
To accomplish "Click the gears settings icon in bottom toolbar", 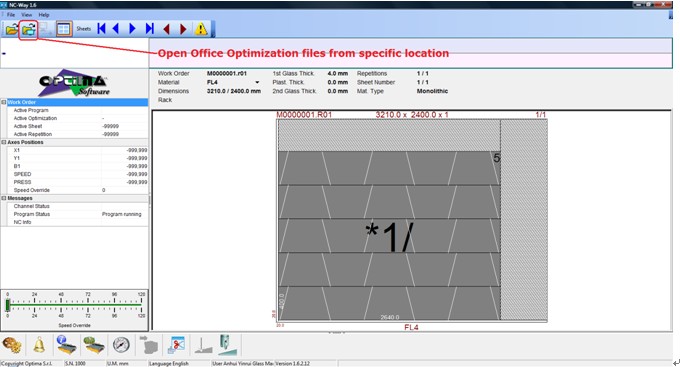I will (12, 345).
